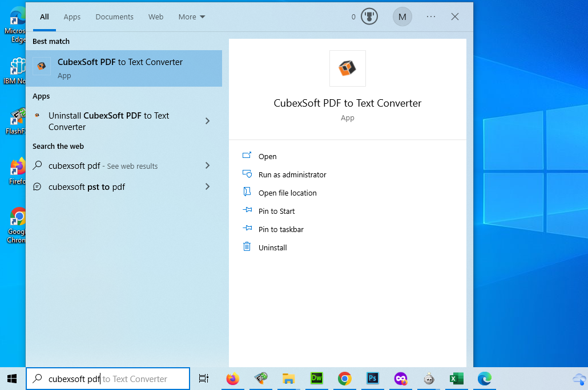The image size is (588, 390).
Task: Expand the More filter dropdown
Action: click(x=192, y=17)
